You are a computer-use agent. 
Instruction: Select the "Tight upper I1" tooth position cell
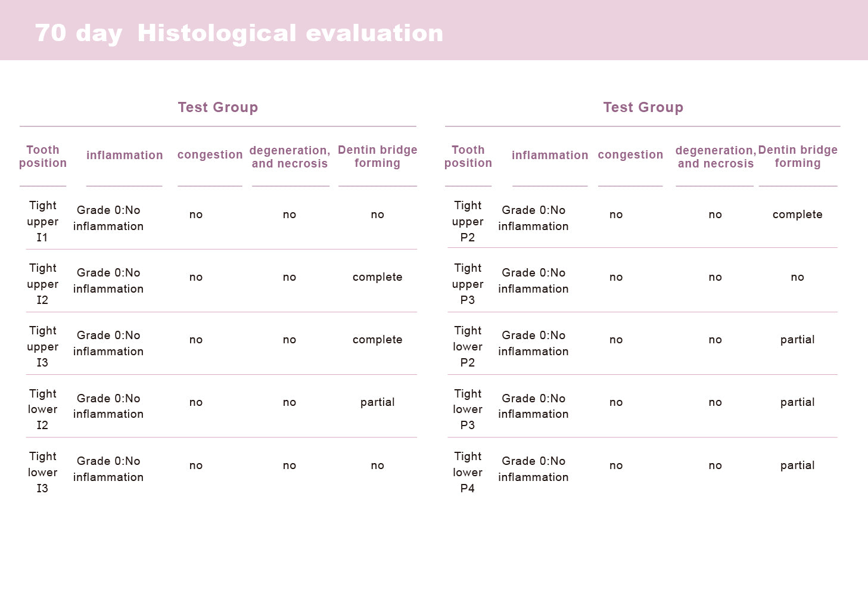tap(43, 221)
